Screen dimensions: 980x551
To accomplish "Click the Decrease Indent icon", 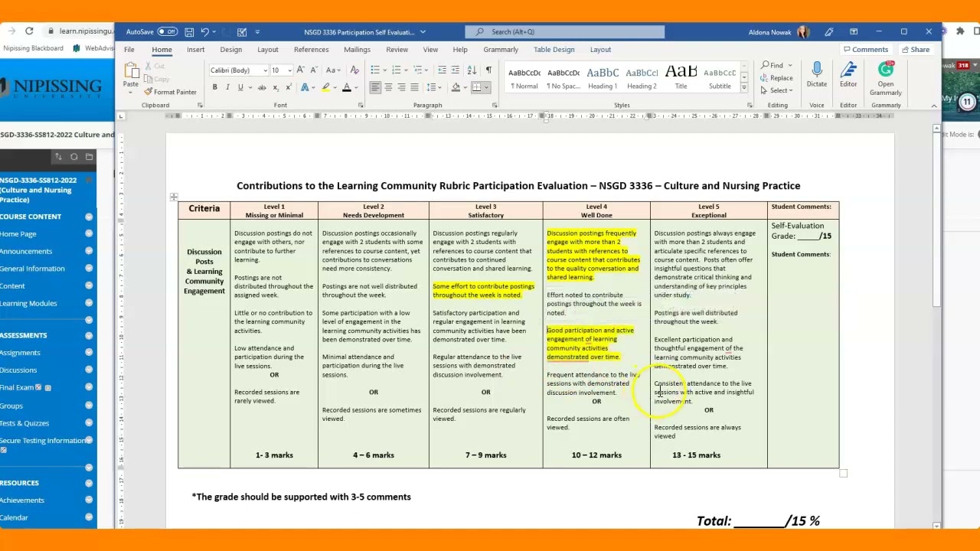I will (x=442, y=70).
